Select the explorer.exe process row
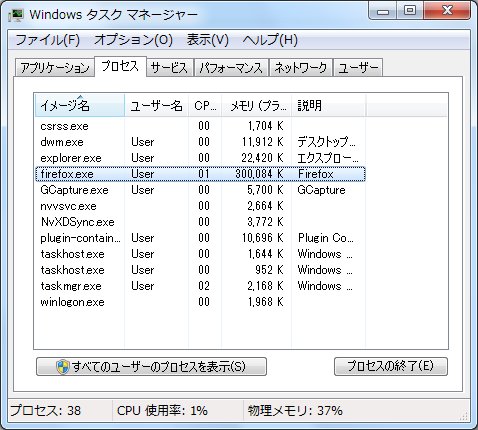This screenshot has height=430, width=478. pos(200,158)
